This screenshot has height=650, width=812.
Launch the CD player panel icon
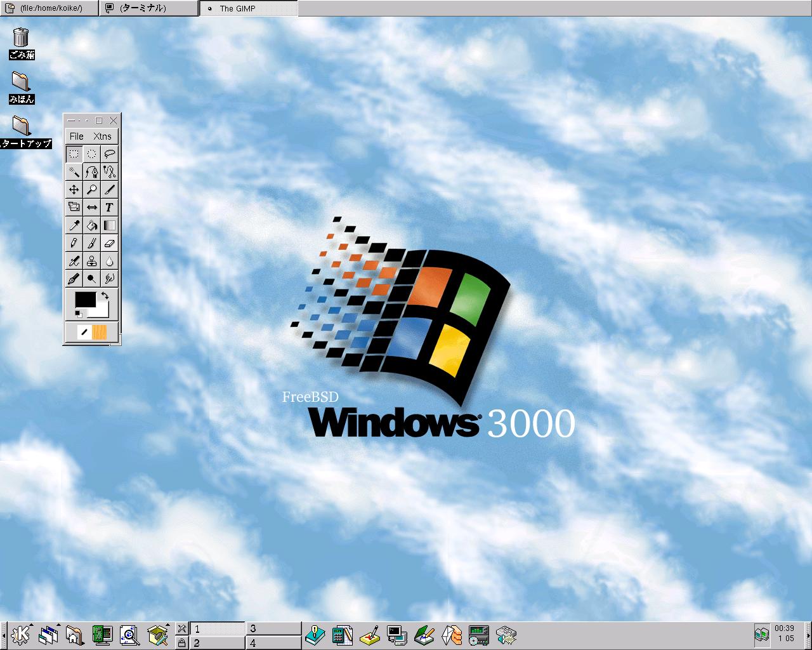click(x=479, y=635)
